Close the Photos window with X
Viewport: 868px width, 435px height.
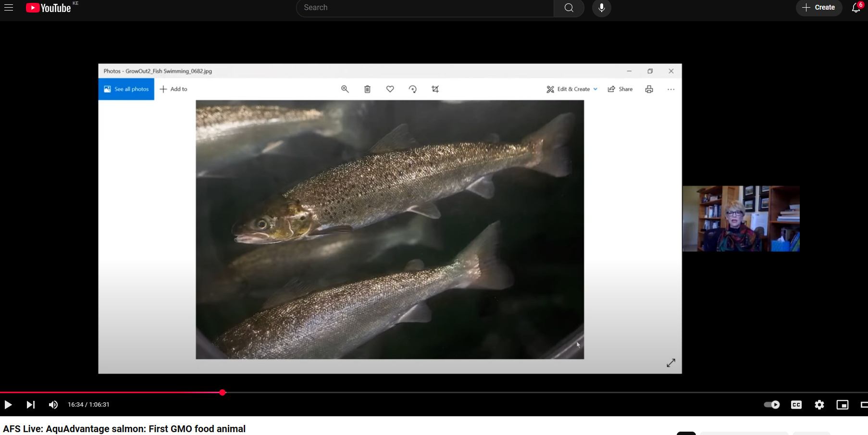(671, 71)
